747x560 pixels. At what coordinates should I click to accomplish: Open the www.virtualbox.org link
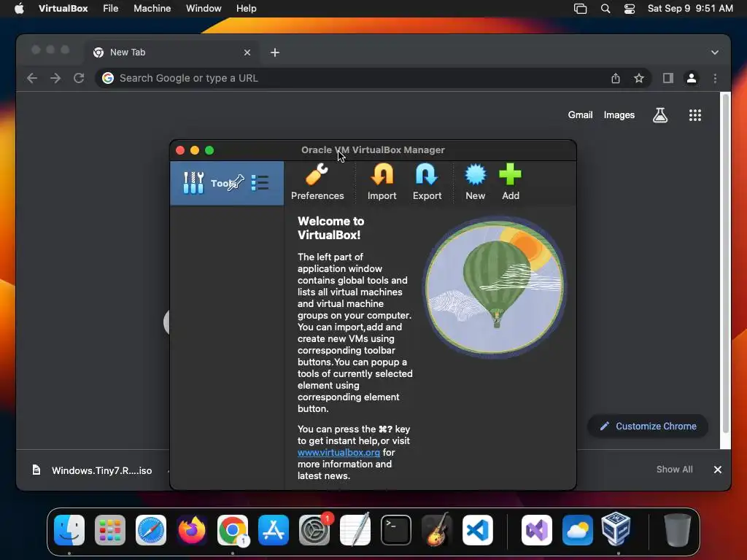pos(338,452)
